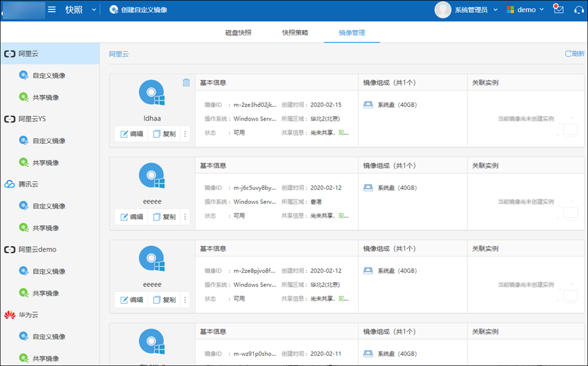Viewport: 588px width, 366px height.
Task: Open more options for m-j6c5uvy8by image
Action: tap(185, 217)
